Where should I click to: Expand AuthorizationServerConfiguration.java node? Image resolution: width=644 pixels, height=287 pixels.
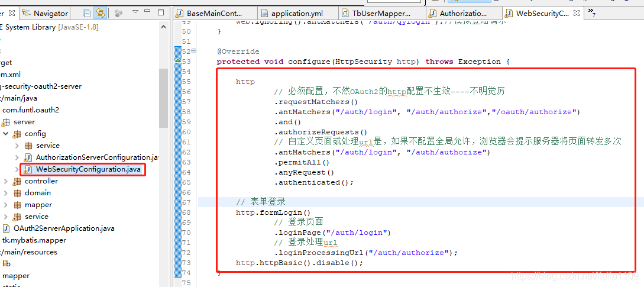point(17,157)
